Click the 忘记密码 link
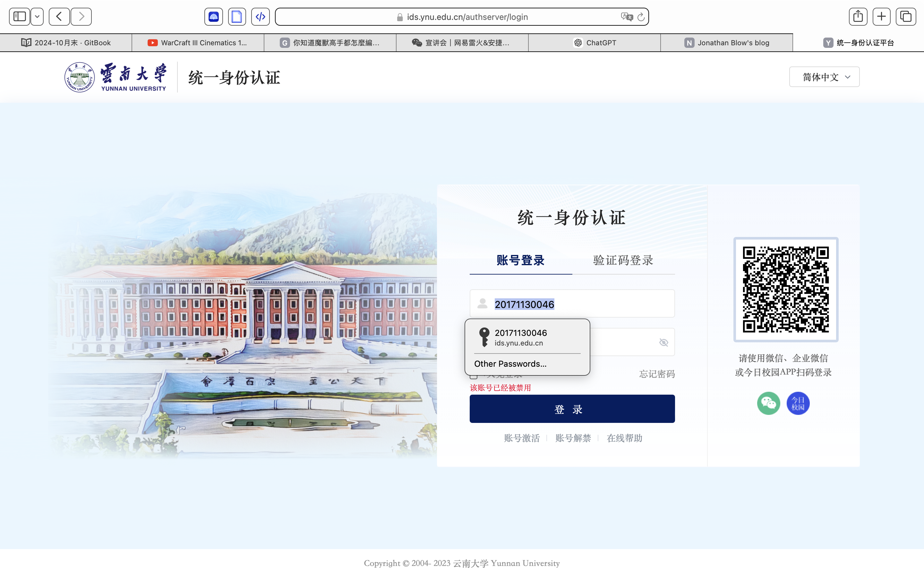Screen dimensions: 924x578 [x=657, y=374]
